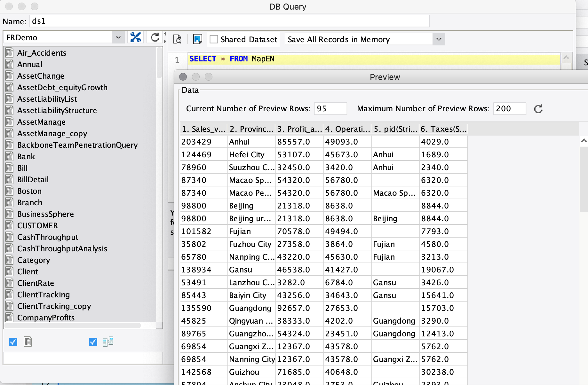Select the BusinessSphere table
Viewport: 588px width, 385px height.
45,214
